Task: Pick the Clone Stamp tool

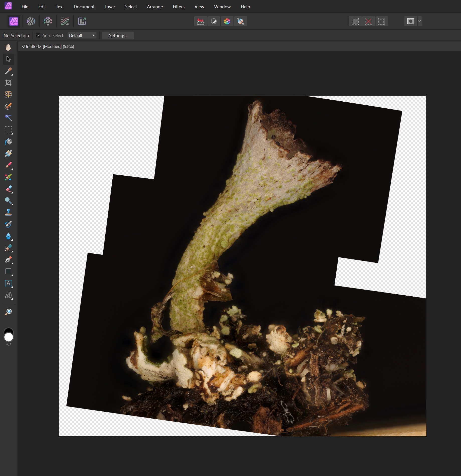Action: (x=8, y=213)
